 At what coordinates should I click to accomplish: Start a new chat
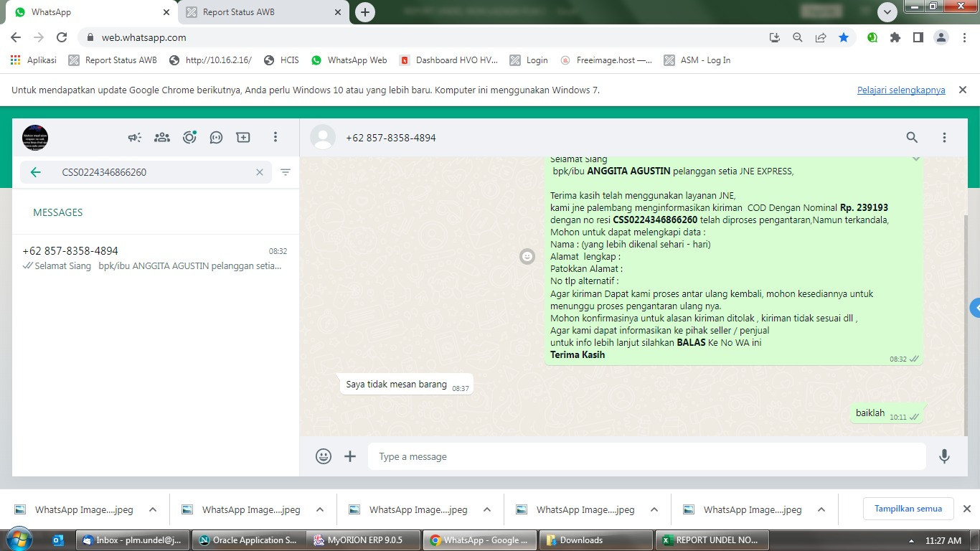pyautogui.click(x=243, y=137)
